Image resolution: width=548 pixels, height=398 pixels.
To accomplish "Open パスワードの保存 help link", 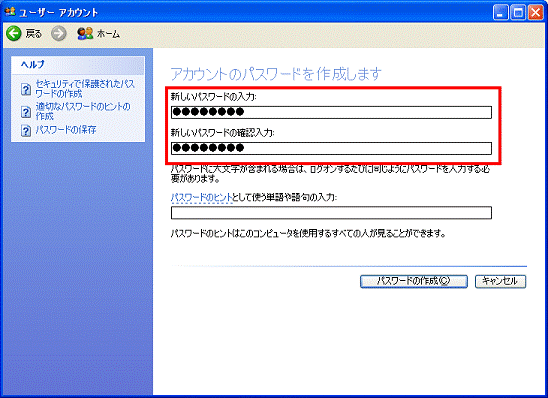I will tap(66, 130).
